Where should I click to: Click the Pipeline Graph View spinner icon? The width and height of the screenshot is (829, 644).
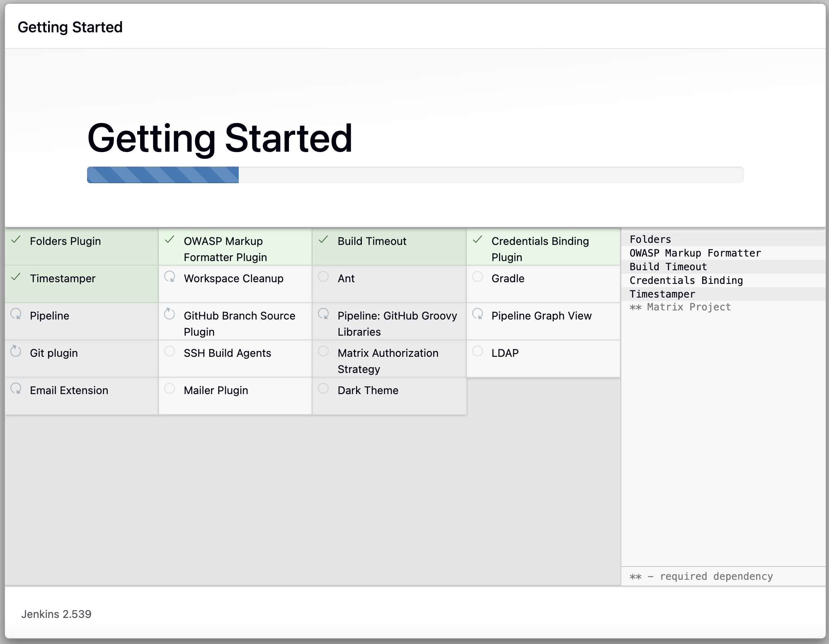[478, 314]
